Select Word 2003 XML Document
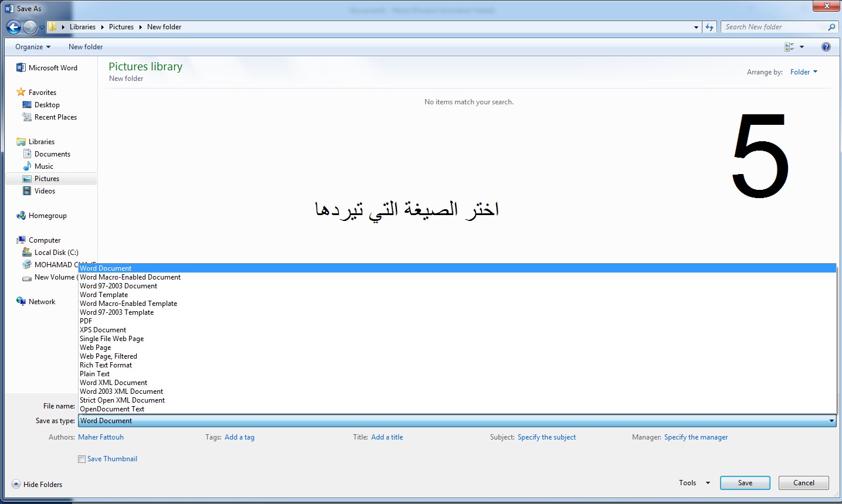Screen dimensions: 842x504 [x=121, y=391]
